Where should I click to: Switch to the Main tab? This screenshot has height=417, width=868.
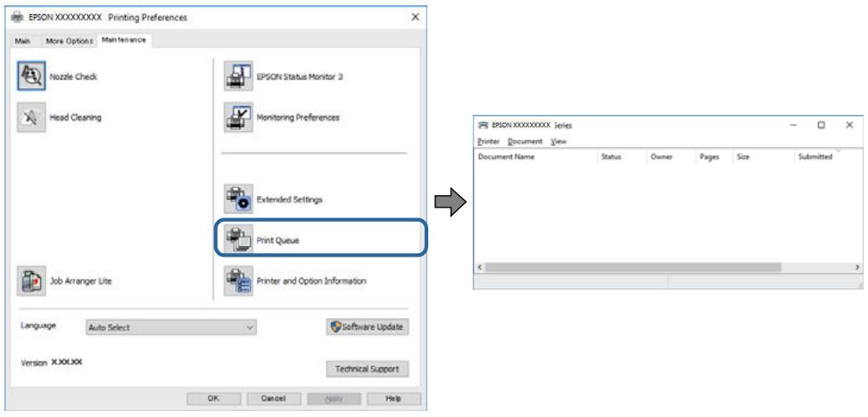click(22, 41)
